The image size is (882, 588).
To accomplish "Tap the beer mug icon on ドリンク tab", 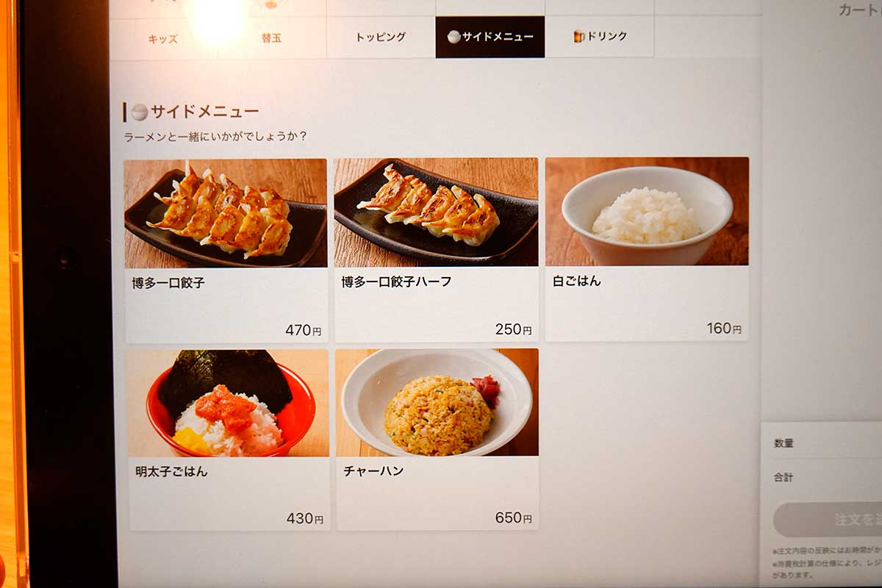I will click(x=579, y=36).
